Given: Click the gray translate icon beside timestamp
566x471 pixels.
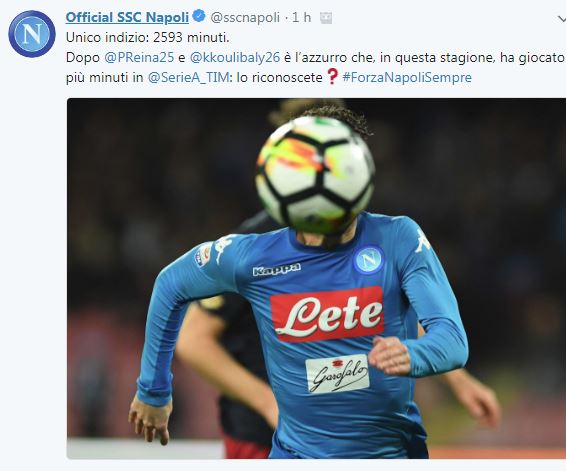Looking at the screenshot, I should pos(326,18).
